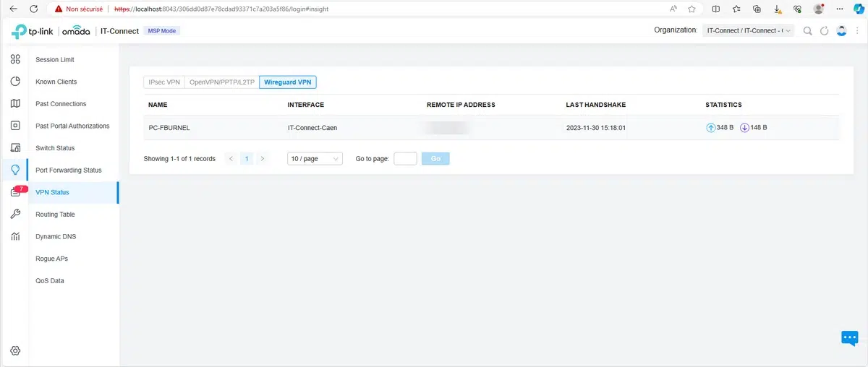Open the Omada account avatar
The width and height of the screenshot is (868, 367).
[x=841, y=30]
